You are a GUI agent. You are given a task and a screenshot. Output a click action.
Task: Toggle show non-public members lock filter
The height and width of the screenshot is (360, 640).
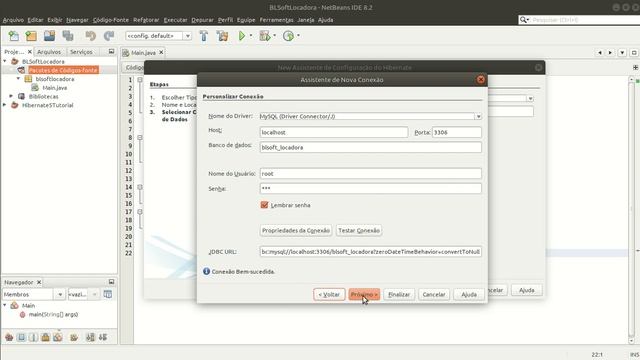(45, 337)
